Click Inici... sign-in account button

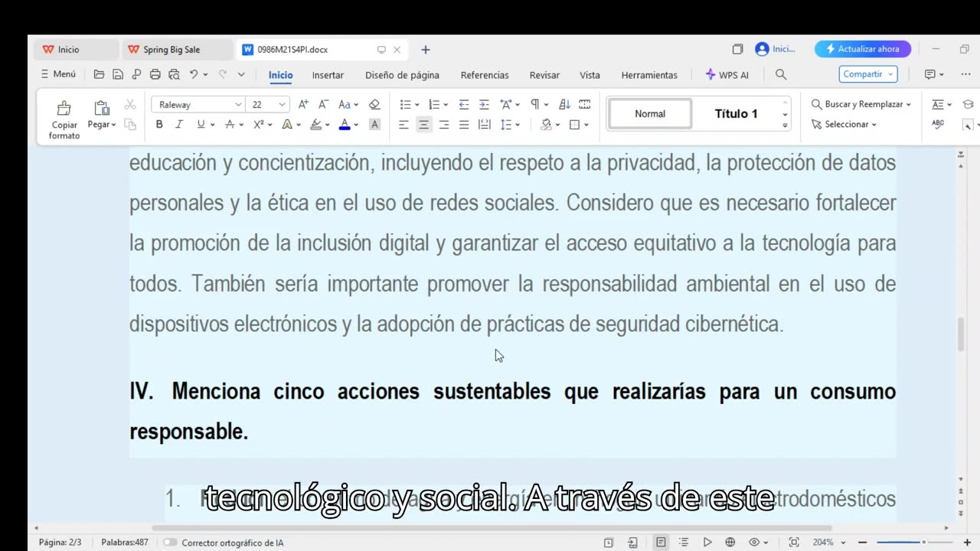coord(776,49)
